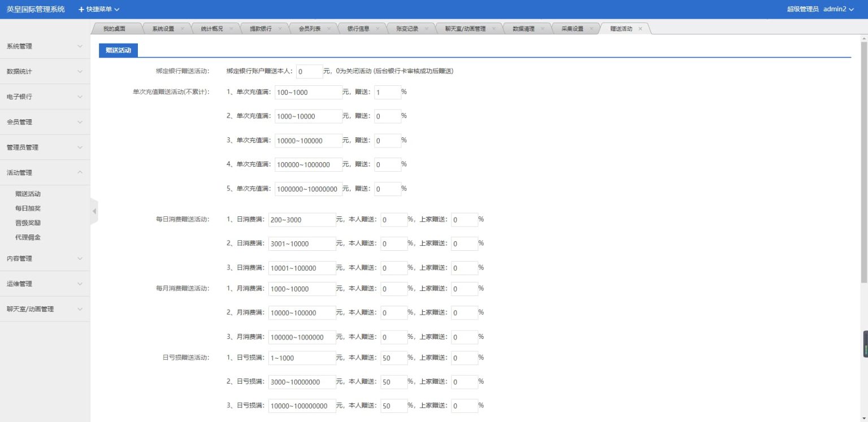Screen dimensions: 868x422
Task: Click the 英皇国际管理系统 title
Action: tap(36, 10)
